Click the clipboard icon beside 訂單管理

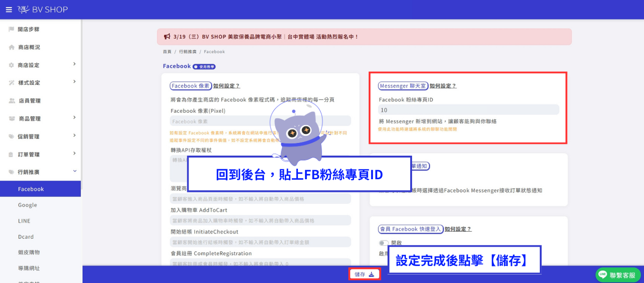coord(11,155)
